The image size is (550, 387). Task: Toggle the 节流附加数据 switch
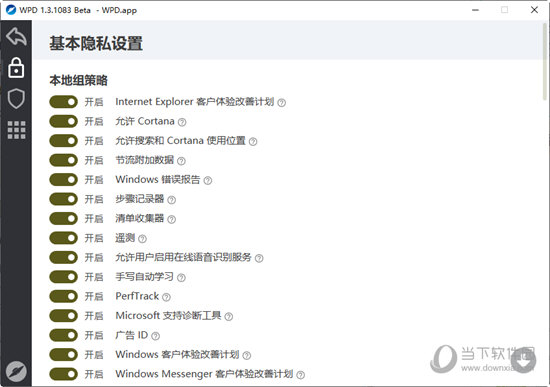(x=63, y=160)
